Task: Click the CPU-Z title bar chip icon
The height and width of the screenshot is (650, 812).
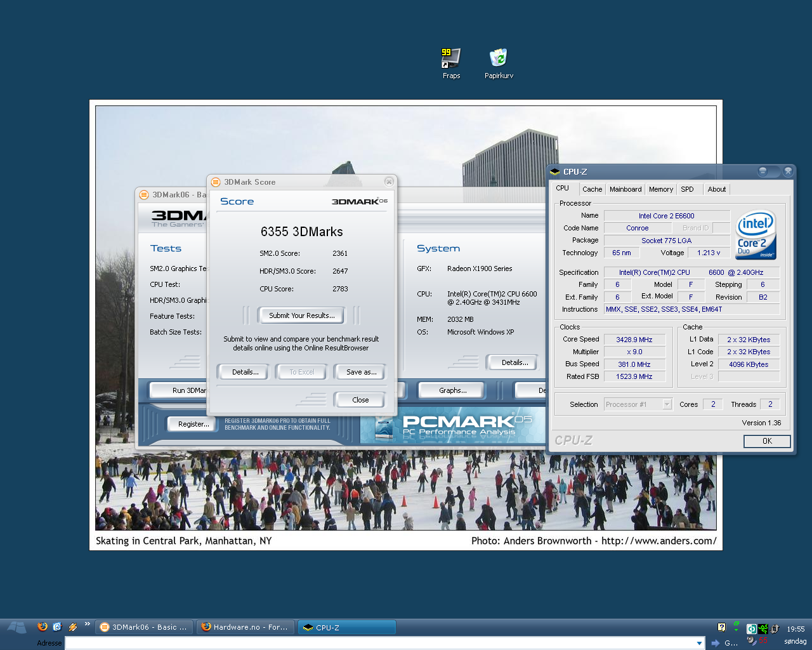Action: (555, 172)
